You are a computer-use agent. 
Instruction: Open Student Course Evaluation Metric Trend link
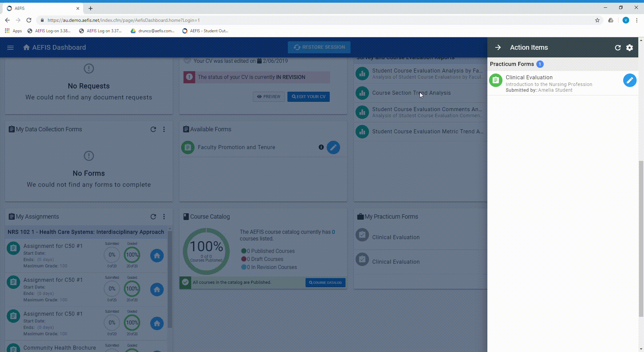click(x=428, y=132)
